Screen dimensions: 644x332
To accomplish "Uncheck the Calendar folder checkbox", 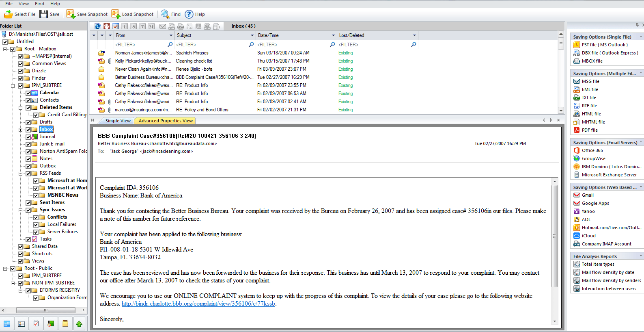I will click(28, 93).
